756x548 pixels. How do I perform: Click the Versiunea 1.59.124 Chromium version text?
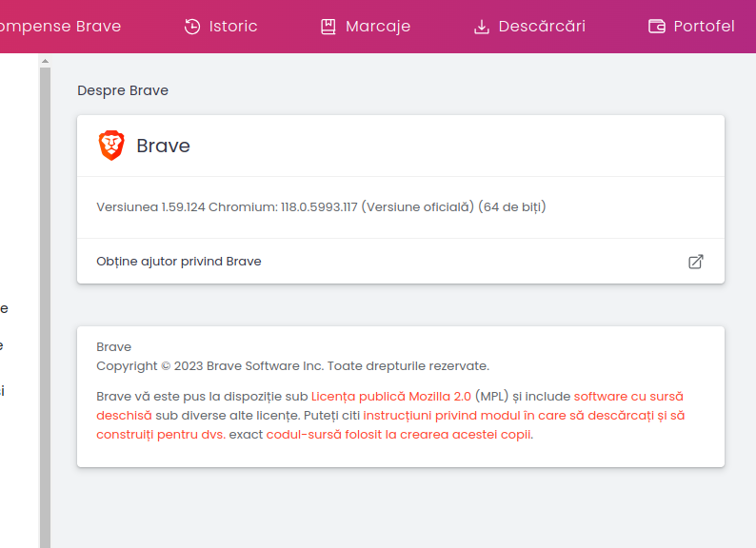tap(321, 206)
